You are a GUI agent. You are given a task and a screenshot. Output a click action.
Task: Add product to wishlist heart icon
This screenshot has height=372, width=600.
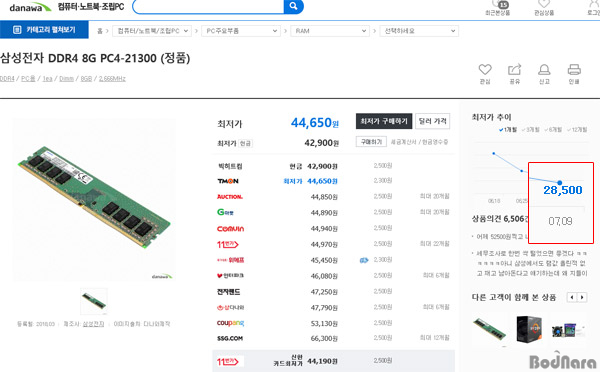[x=485, y=70]
